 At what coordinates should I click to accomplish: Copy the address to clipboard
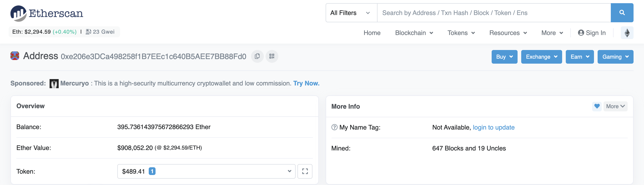pyautogui.click(x=257, y=57)
